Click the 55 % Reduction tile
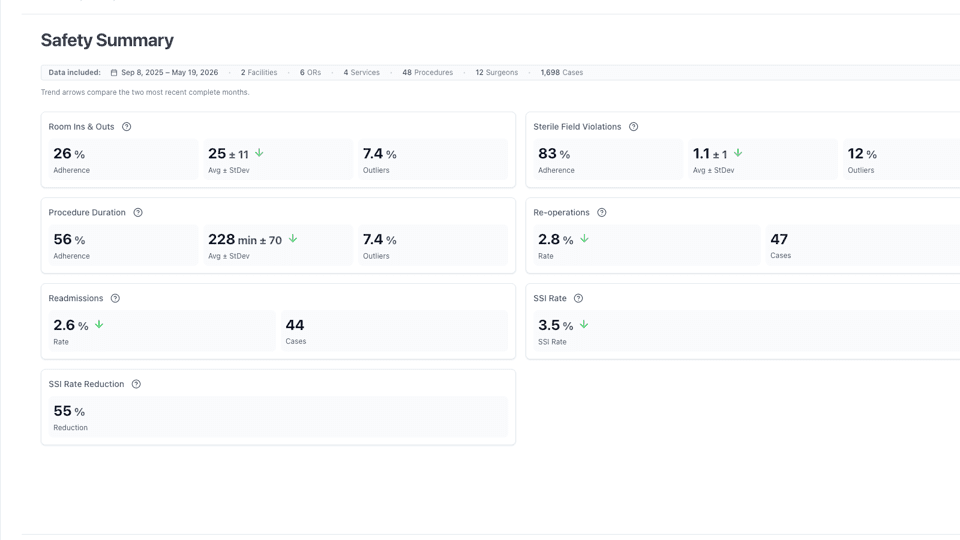This screenshot has width=960, height=540. (278, 417)
